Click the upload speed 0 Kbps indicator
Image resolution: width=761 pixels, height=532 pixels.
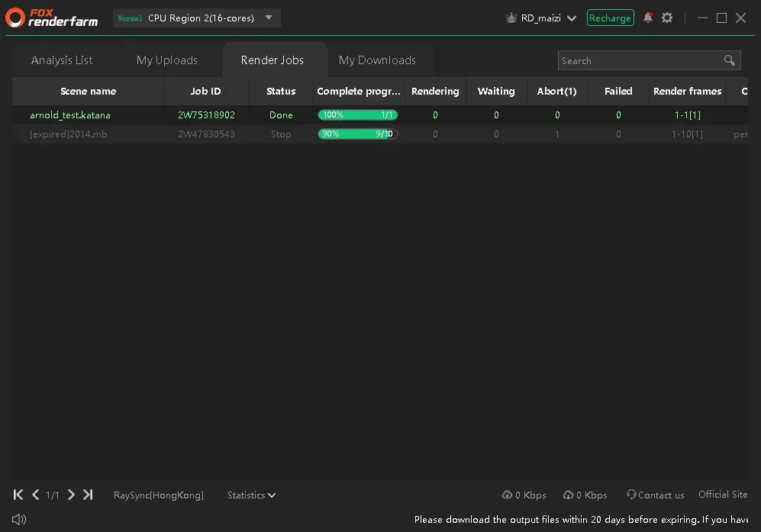click(x=524, y=495)
